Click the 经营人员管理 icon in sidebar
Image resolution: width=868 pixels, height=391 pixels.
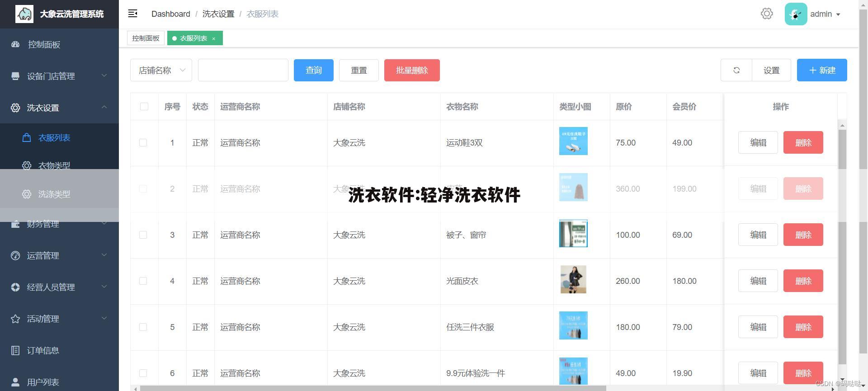point(15,287)
